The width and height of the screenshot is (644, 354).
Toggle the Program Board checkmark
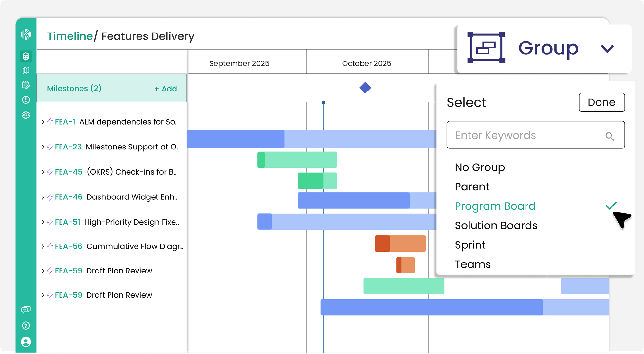click(611, 206)
